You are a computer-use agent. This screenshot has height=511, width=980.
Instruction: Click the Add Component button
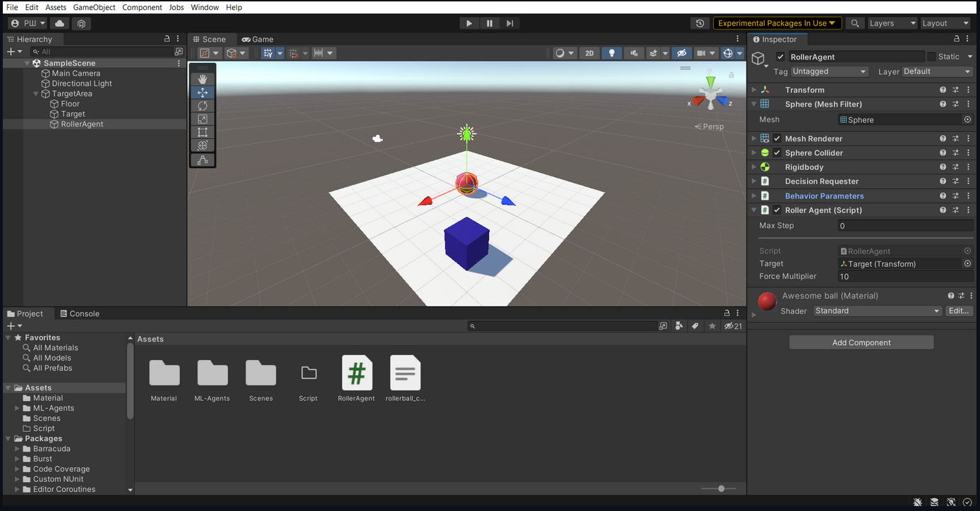click(x=861, y=342)
